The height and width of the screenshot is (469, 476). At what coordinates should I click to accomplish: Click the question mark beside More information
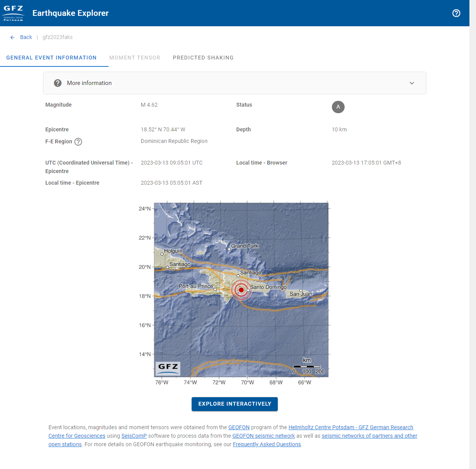click(58, 83)
